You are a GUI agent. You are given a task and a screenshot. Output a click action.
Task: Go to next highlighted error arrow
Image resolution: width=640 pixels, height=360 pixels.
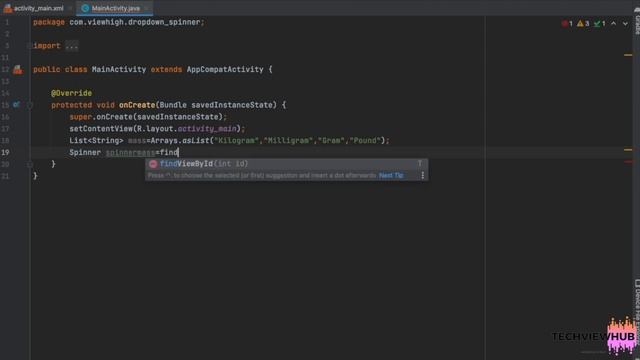[x=625, y=24]
